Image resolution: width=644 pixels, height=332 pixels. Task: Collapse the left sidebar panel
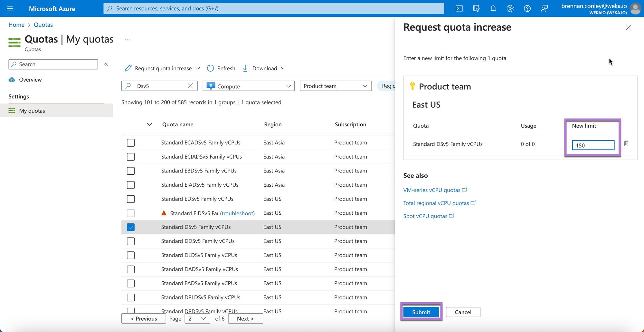tap(106, 64)
